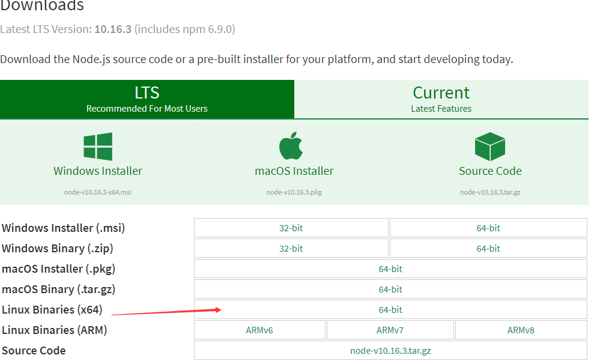Download macOS Installer (.pkg) 64-bit
594x364 pixels.
coord(390,269)
